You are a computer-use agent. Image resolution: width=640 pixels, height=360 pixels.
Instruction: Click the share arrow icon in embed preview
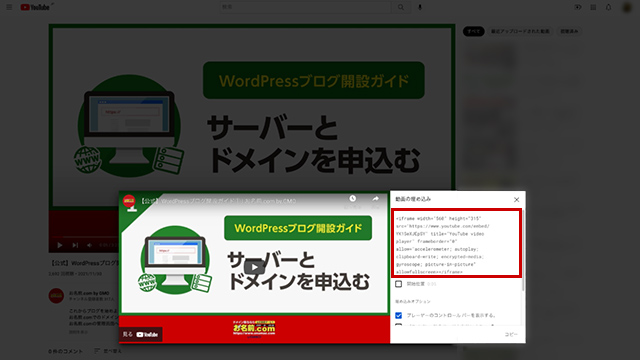(375, 199)
